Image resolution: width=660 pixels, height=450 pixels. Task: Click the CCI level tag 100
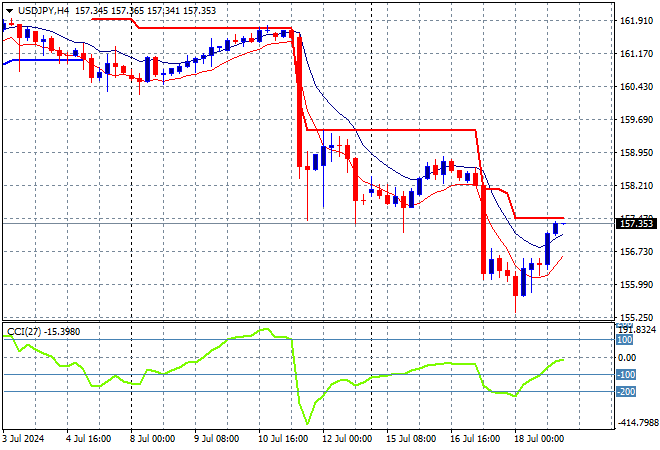625,340
